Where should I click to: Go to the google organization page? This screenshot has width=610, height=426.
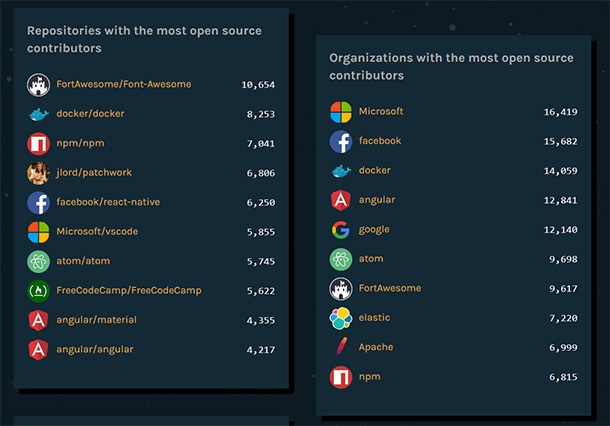tap(374, 230)
